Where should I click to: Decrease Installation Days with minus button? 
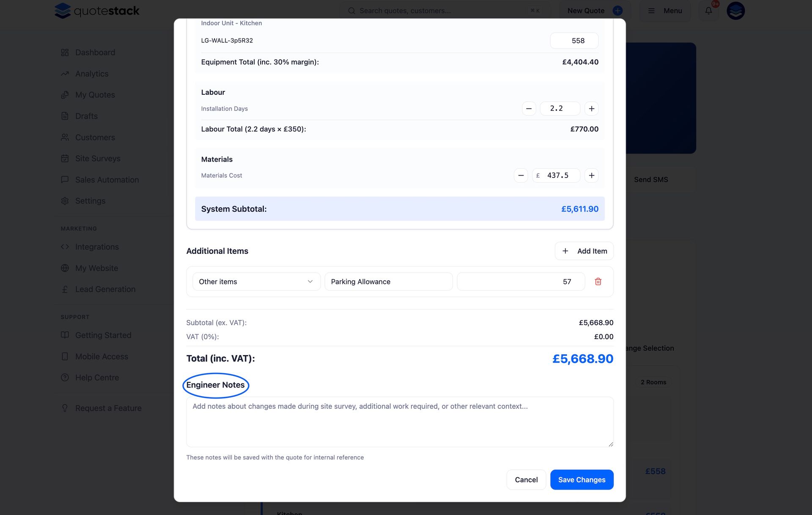tap(529, 109)
